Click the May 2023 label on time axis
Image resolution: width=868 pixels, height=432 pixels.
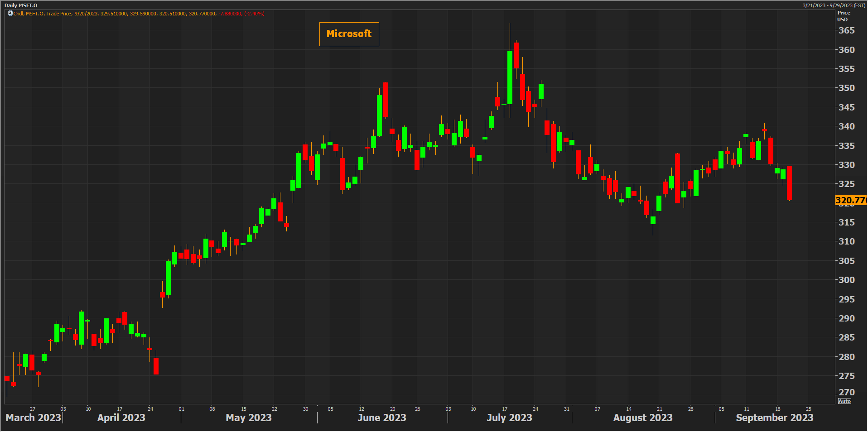[x=248, y=418]
